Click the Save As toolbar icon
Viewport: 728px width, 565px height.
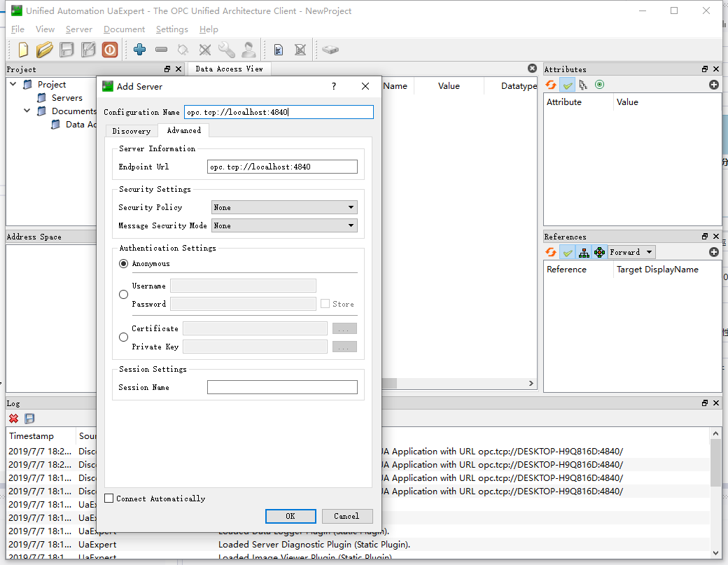pos(88,49)
